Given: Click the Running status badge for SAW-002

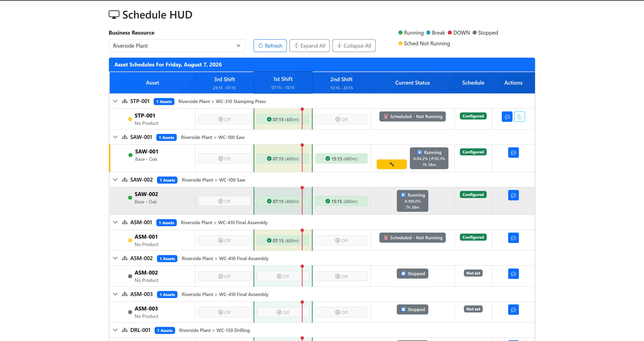Looking at the screenshot, I should [412, 201].
